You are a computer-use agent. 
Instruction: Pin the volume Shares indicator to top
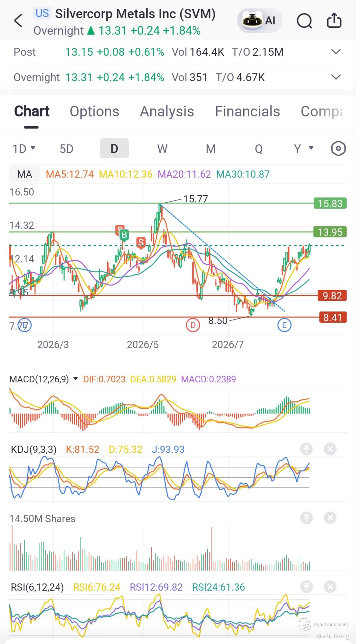pos(306,518)
